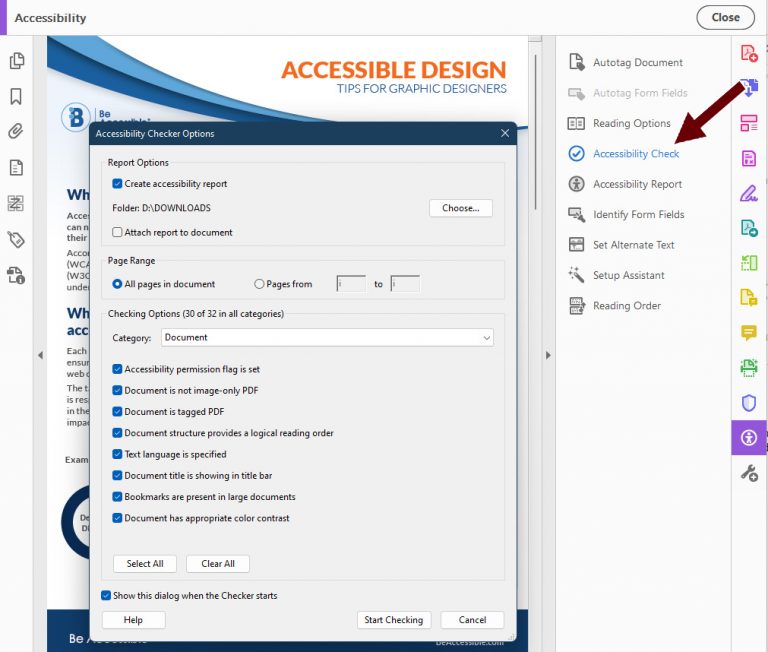Open Content panel icon in left sidebar

pos(16,168)
